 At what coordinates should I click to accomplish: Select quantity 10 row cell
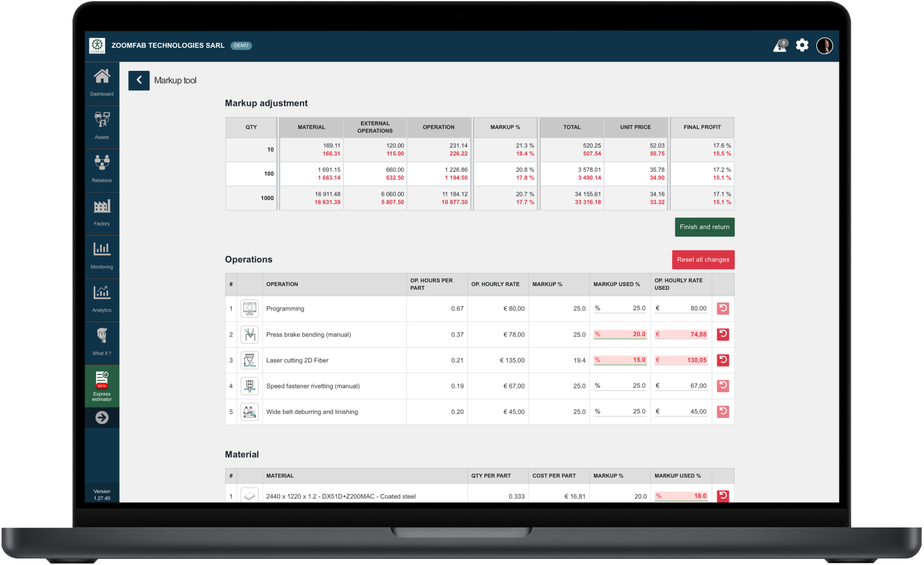point(251,149)
